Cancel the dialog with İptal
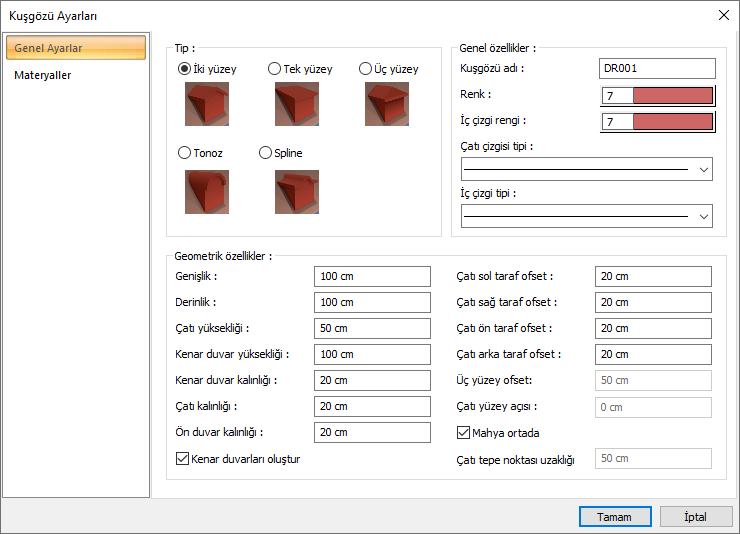This screenshot has width=740, height=534. 695,517
